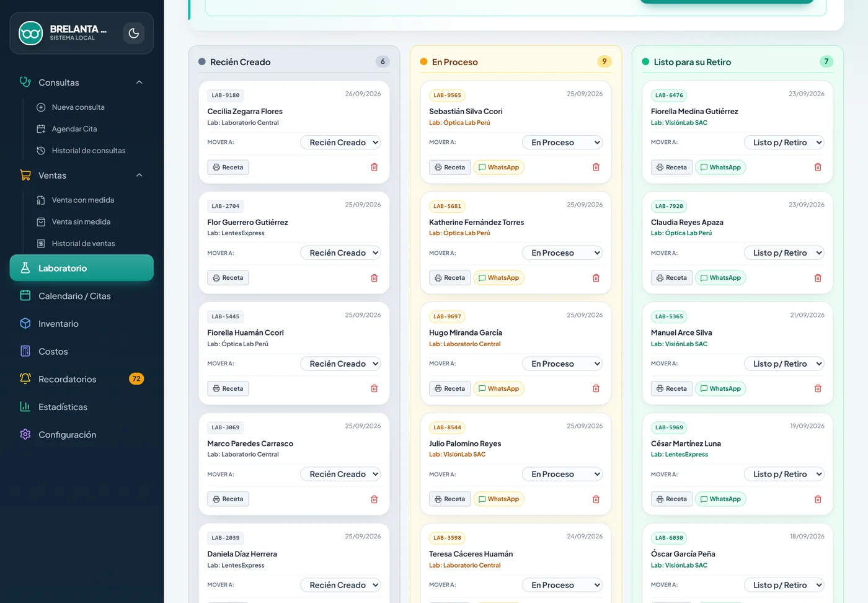Open Venta sin medida
Image resolution: width=868 pixels, height=603 pixels.
coord(81,222)
